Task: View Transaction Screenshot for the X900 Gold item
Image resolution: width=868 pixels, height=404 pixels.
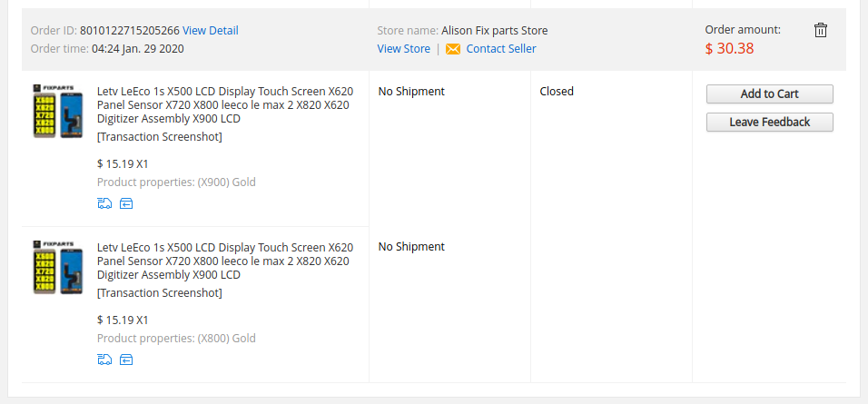Action: 160,137
